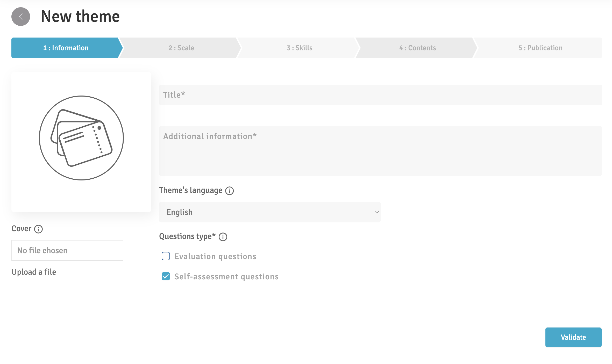The height and width of the screenshot is (364, 612).
Task: Click the language dropdown chevron arrow
Action: [x=376, y=212]
